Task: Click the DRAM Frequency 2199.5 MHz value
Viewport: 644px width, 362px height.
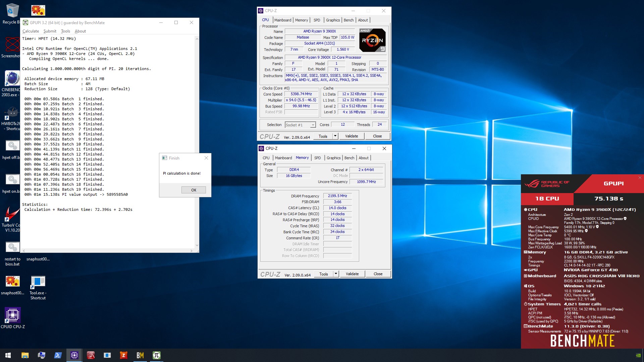Action: 337,196
